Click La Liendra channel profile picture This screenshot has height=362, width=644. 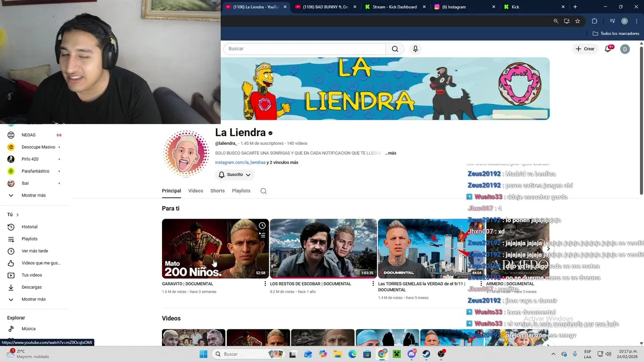186,153
